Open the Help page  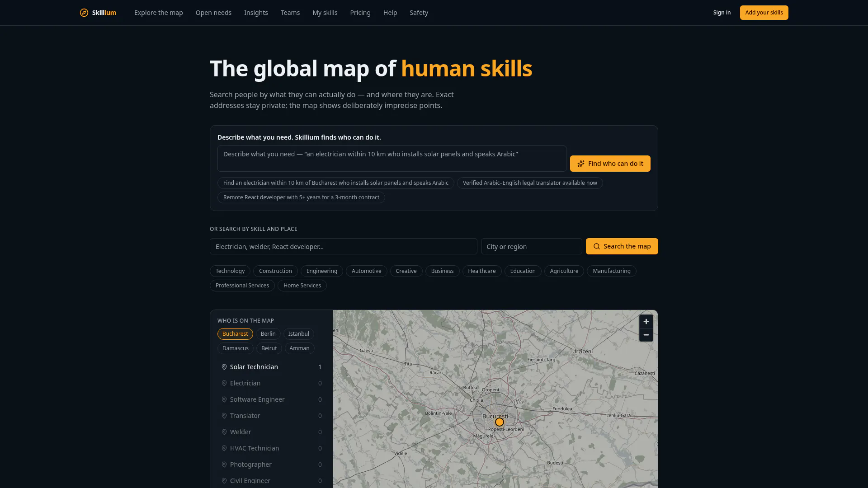pos(390,13)
